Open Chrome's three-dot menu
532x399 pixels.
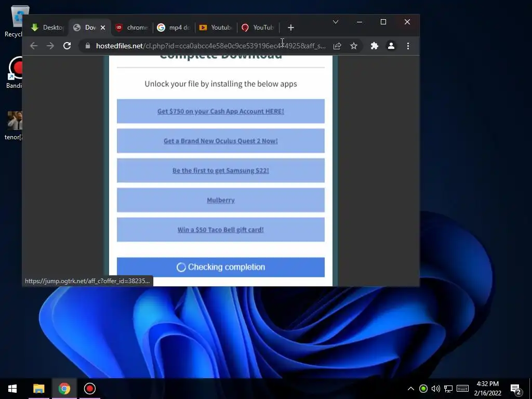point(408,46)
